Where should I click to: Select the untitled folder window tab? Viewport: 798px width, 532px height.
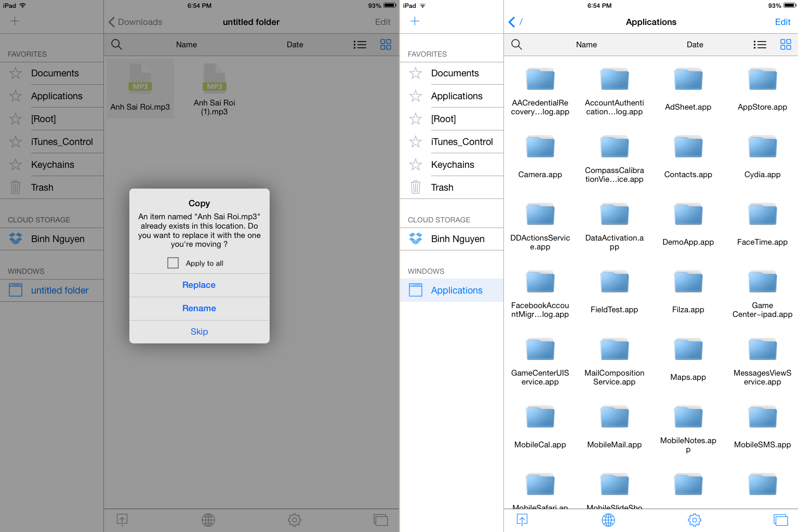click(x=60, y=290)
